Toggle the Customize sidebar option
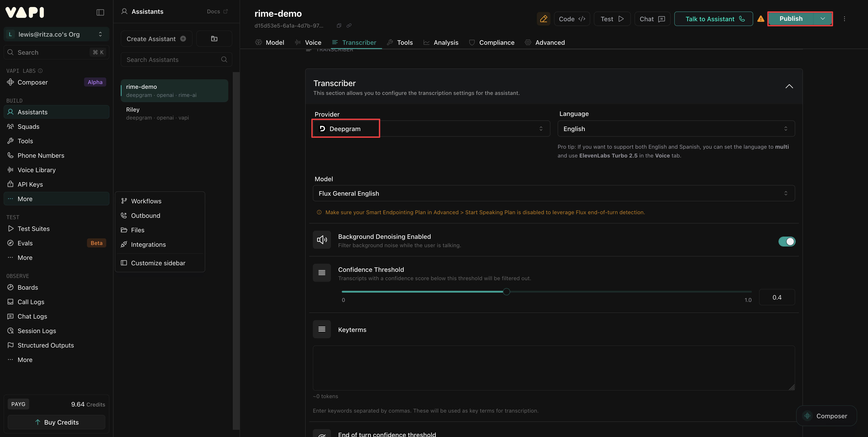This screenshot has width=868, height=437. point(158,263)
